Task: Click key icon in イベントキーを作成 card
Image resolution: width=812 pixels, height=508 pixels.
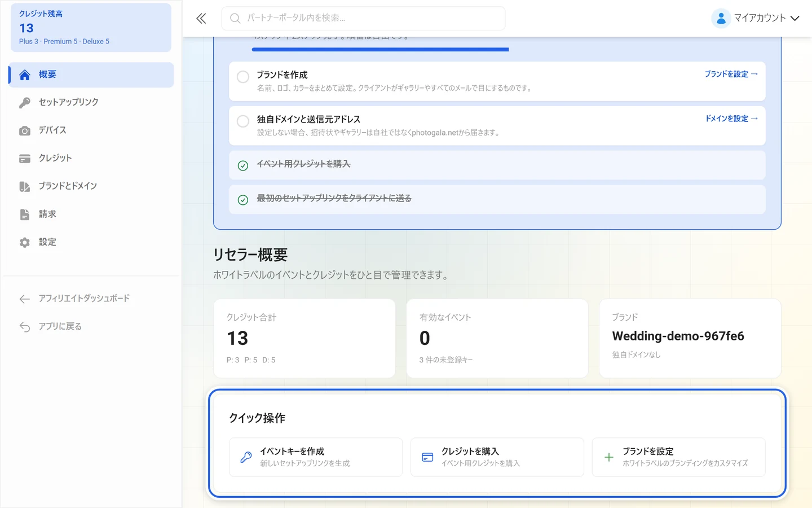Action: click(x=246, y=457)
